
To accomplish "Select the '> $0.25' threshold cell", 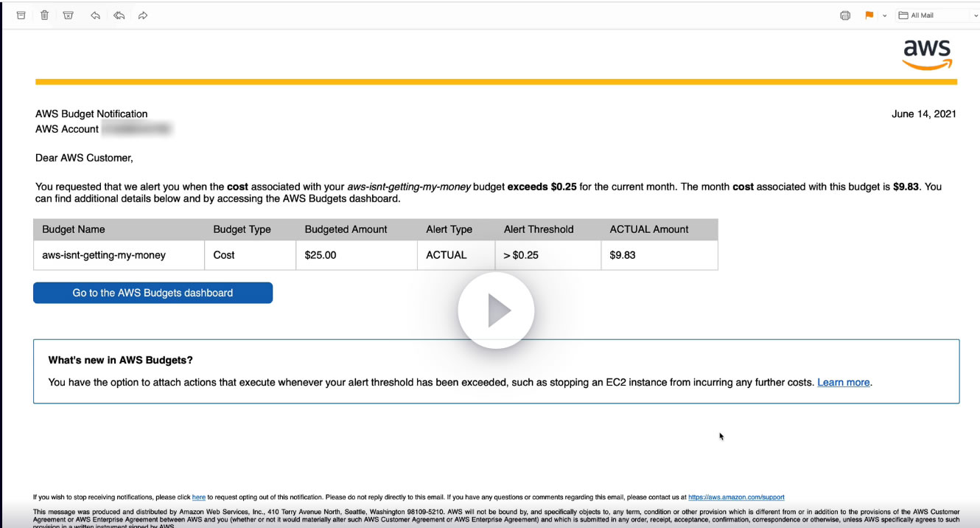I will pos(547,255).
